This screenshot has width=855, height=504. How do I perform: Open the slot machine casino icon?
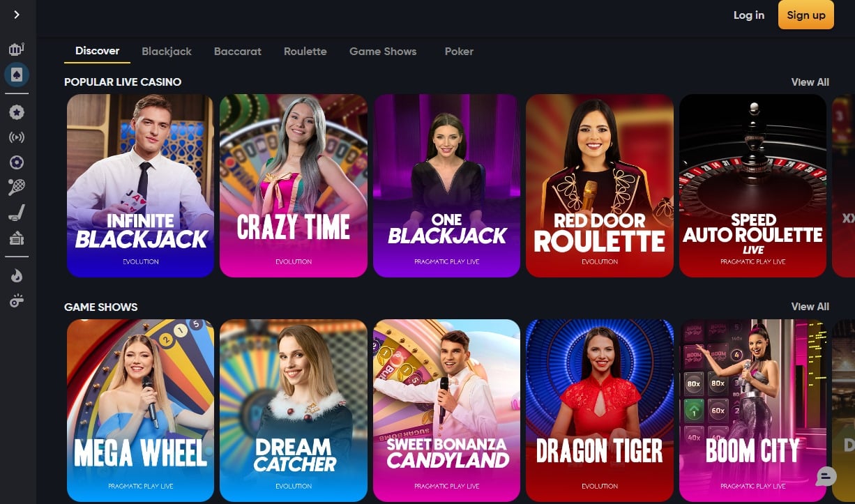(17, 49)
